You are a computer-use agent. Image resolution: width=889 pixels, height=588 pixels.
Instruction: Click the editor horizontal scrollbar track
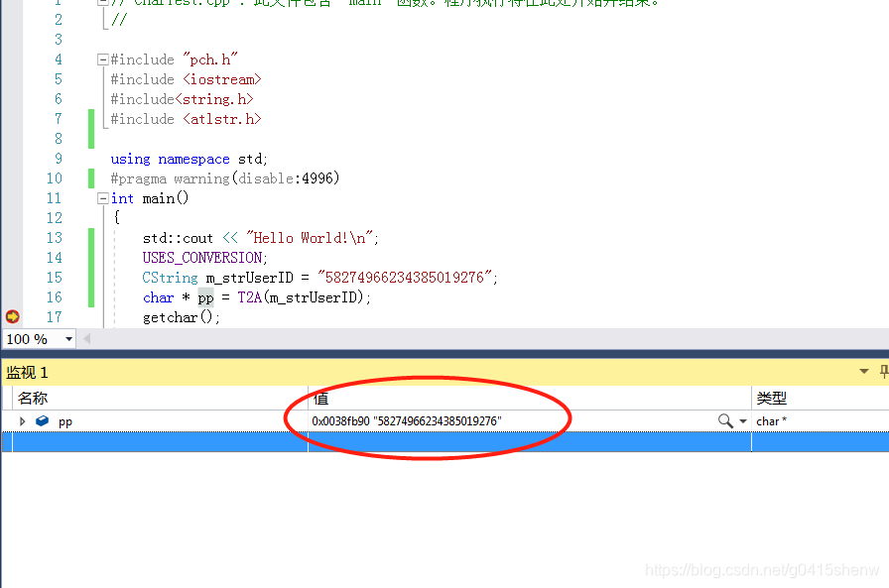[446, 338]
